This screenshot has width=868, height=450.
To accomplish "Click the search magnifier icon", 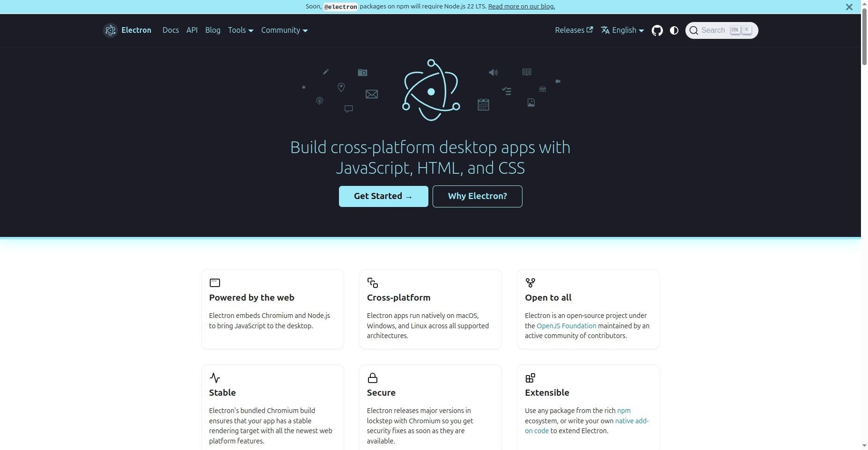I will click(694, 30).
